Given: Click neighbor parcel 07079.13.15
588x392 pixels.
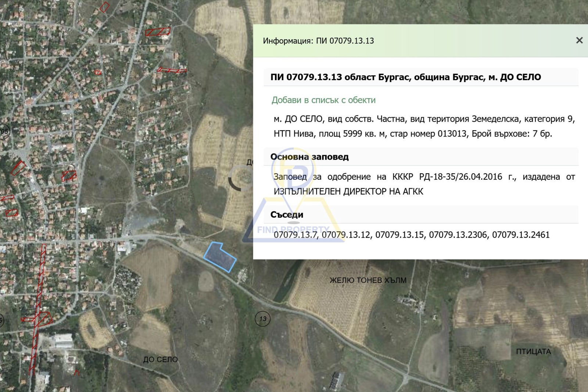Looking at the screenshot, I should [x=399, y=235].
